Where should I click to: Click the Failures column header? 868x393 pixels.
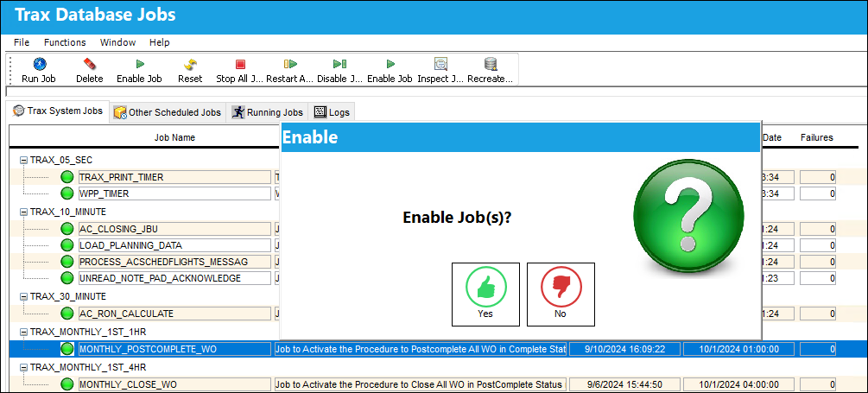pyautogui.click(x=816, y=137)
